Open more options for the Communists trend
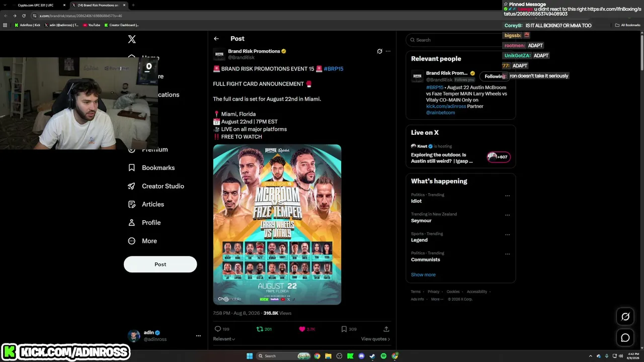 [x=507, y=254]
